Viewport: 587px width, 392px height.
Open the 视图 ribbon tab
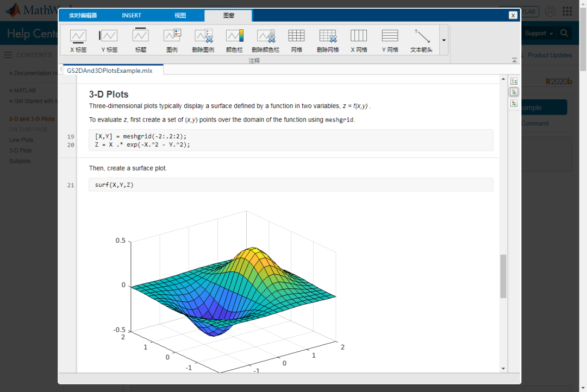pos(180,15)
